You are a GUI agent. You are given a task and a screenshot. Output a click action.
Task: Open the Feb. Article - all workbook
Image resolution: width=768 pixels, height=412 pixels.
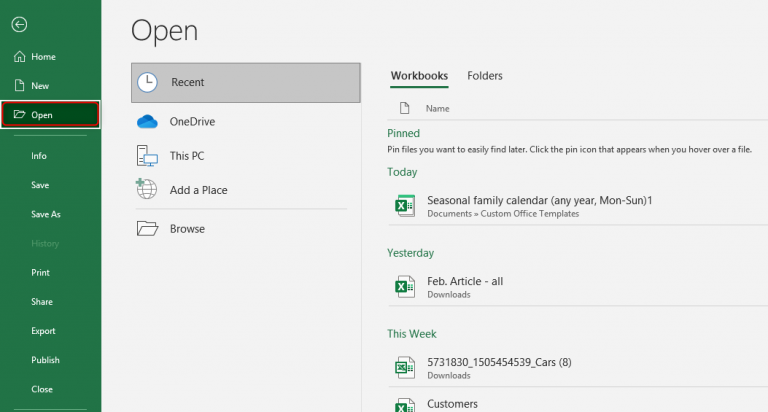pos(465,282)
